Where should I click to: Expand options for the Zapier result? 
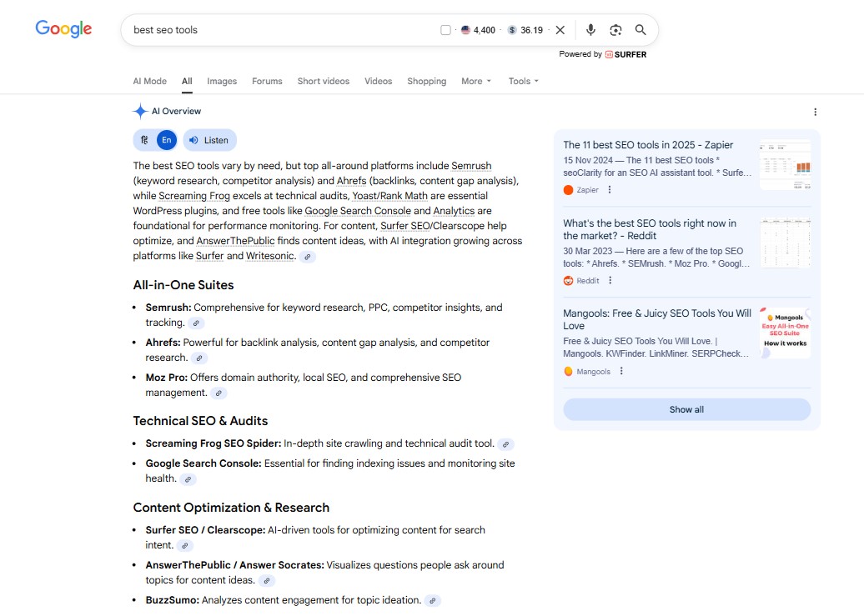click(610, 189)
